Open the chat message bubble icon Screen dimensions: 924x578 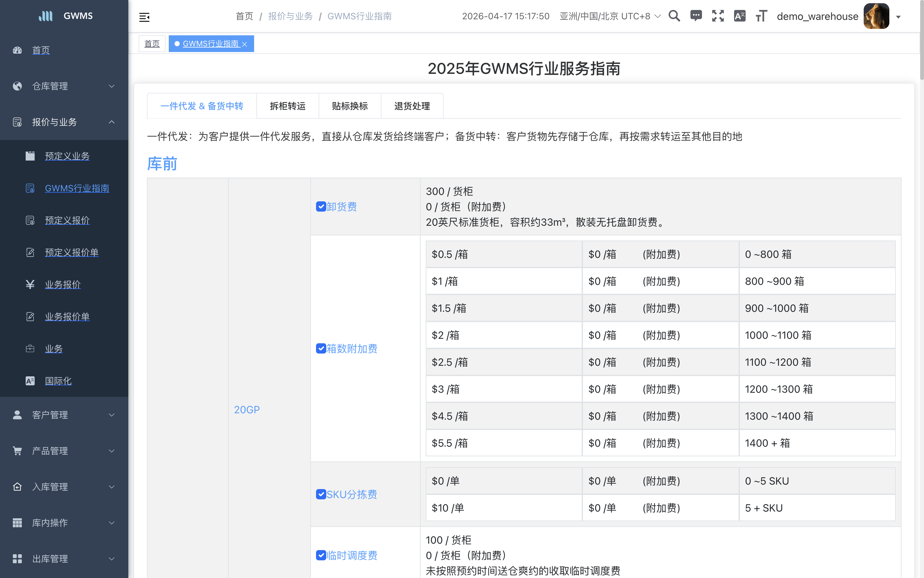696,16
